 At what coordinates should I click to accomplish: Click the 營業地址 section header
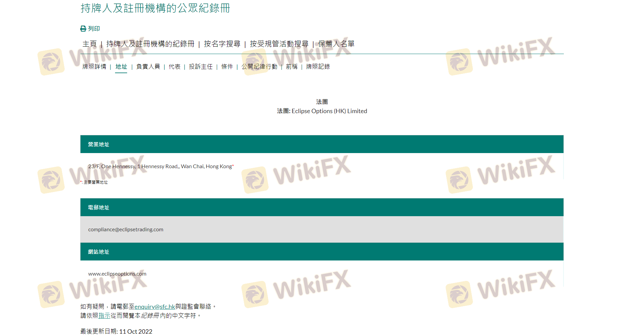(x=322, y=144)
